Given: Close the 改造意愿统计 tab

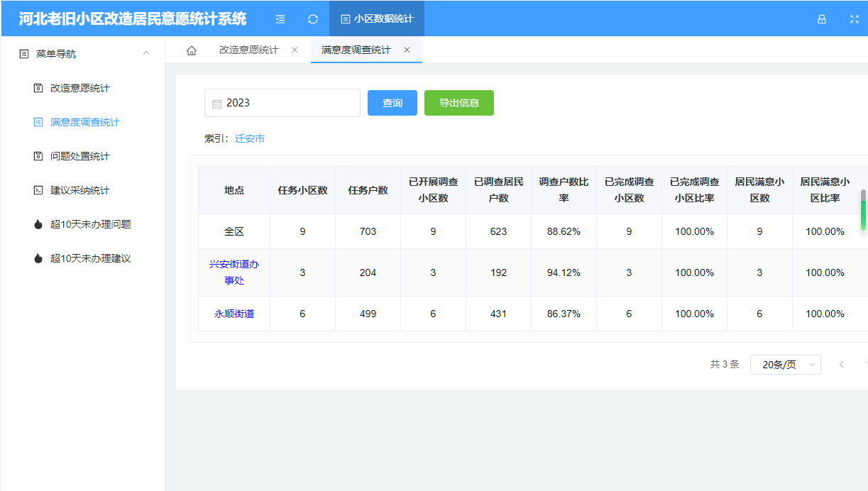Looking at the screenshot, I should coord(295,50).
